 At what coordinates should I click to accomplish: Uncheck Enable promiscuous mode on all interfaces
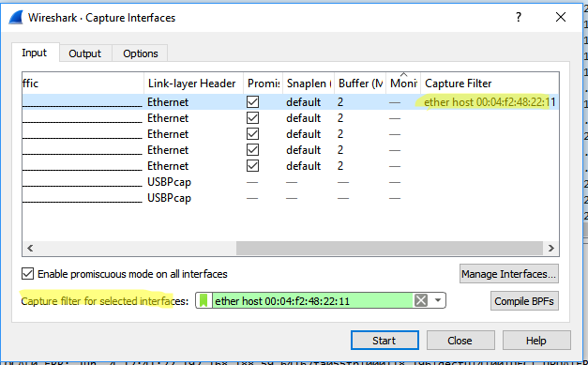tap(27, 274)
